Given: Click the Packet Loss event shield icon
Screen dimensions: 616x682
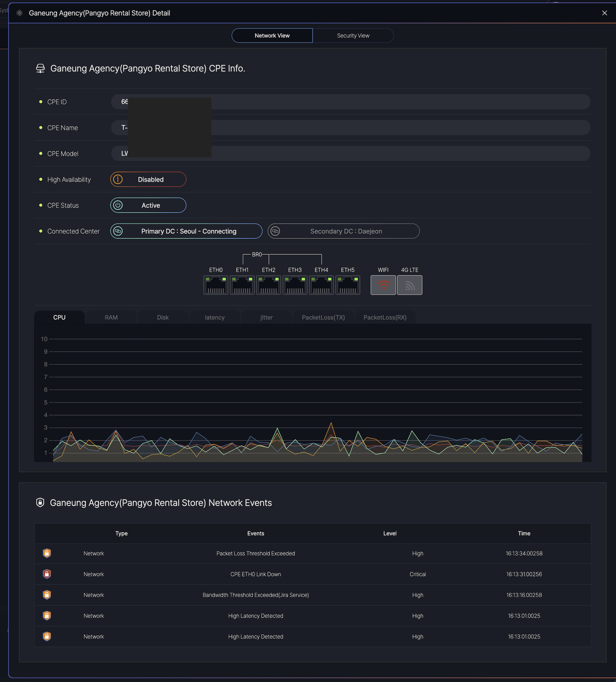Looking at the screenshot, I should 47,553.
